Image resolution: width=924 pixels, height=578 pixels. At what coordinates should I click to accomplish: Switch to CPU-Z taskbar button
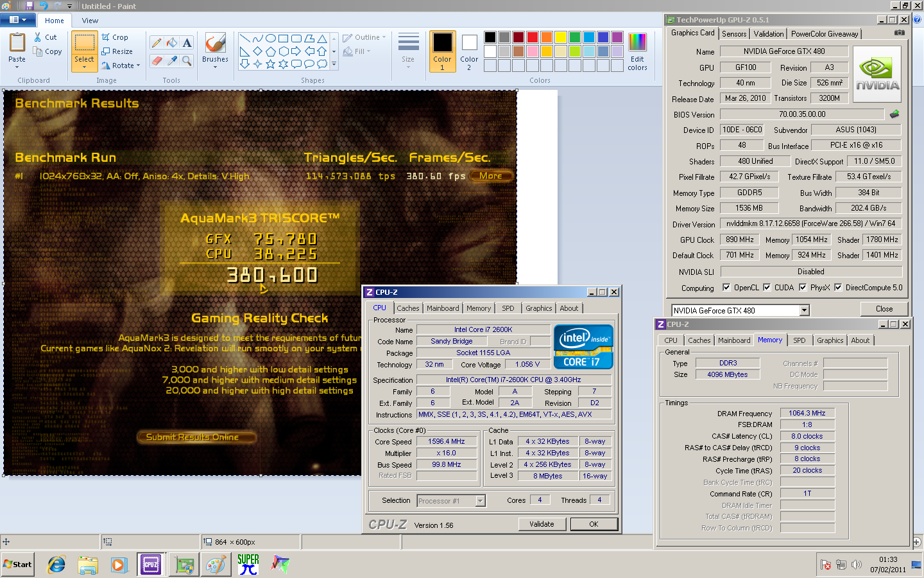point(151,565)
